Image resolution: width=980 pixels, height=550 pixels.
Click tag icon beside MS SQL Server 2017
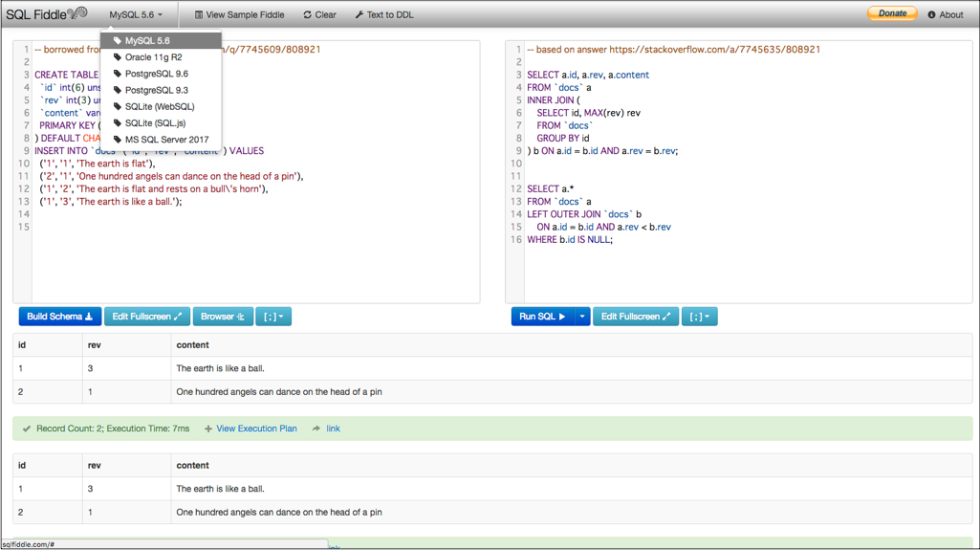[117, 140]
